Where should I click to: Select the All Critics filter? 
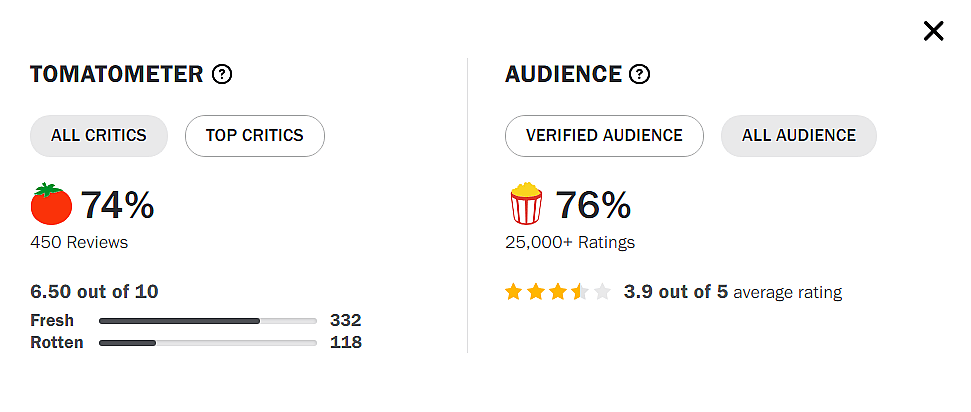point(99,136)
